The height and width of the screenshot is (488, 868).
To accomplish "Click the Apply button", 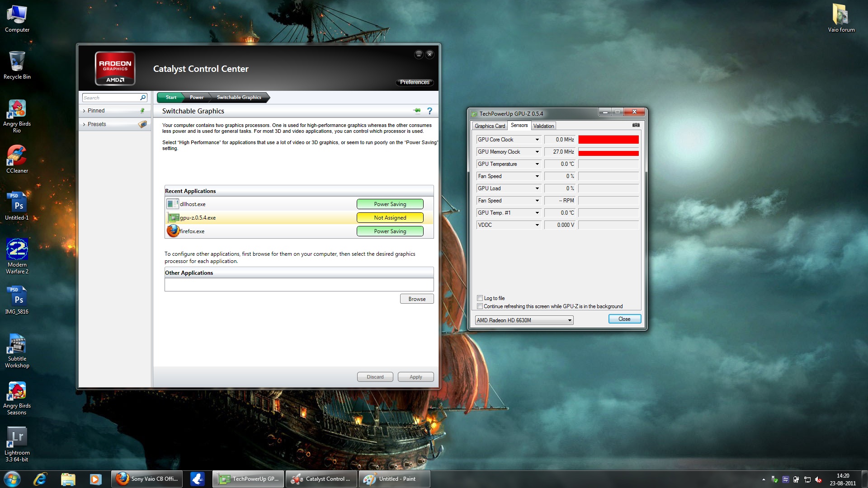I will click(415, 377).
